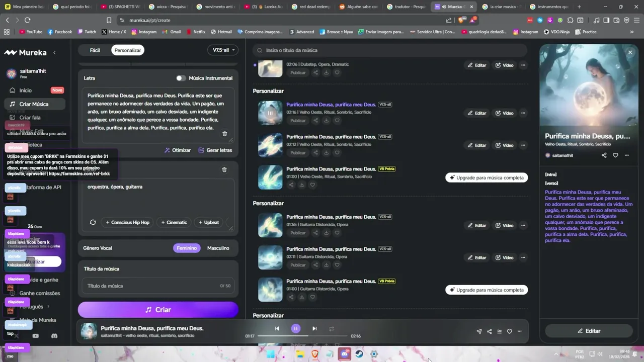Toggle repeat in the player bar
The image size is (644, 362).
click(332, 328)
